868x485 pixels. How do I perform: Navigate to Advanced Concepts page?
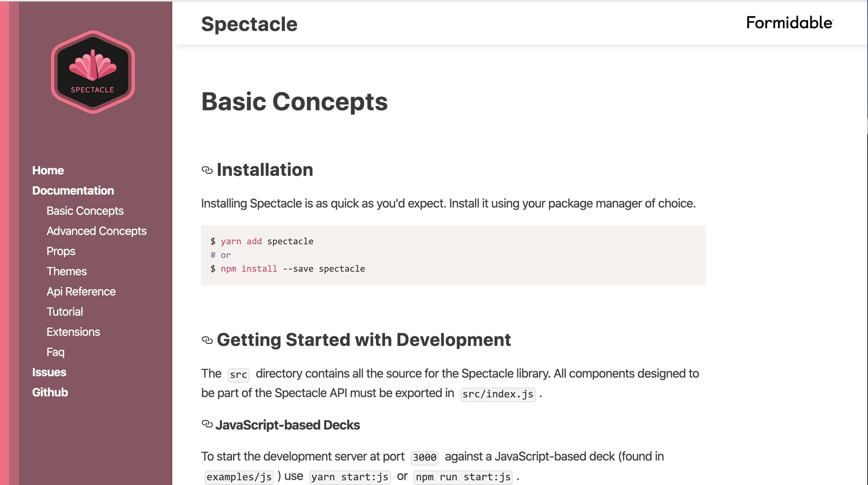(96, 231)
